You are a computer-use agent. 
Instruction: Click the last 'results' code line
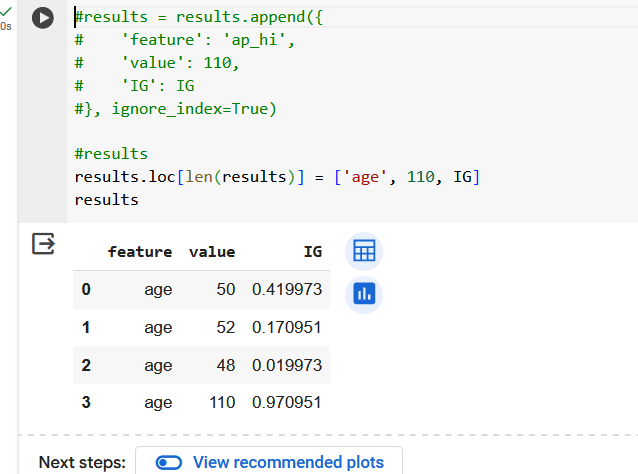(x=107, y=200)
